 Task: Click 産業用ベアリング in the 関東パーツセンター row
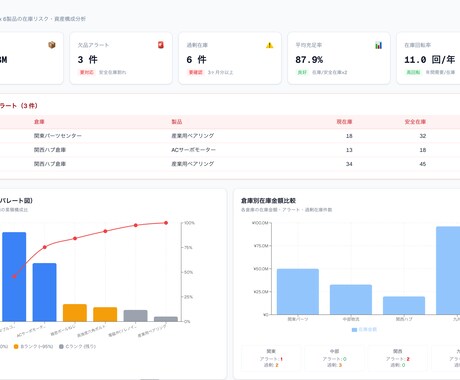pyautogui.click(x=193, y=136)
